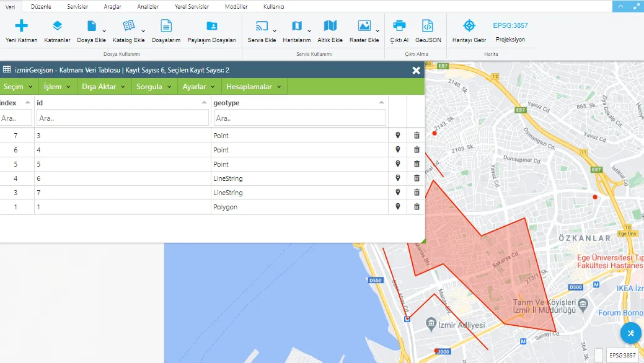Open Haritalarım dropdown arrow

[309, 31]
